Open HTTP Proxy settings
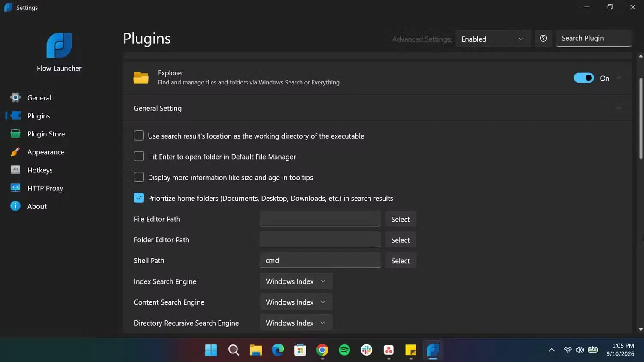The image size is (644, 362). coord(45,188)
